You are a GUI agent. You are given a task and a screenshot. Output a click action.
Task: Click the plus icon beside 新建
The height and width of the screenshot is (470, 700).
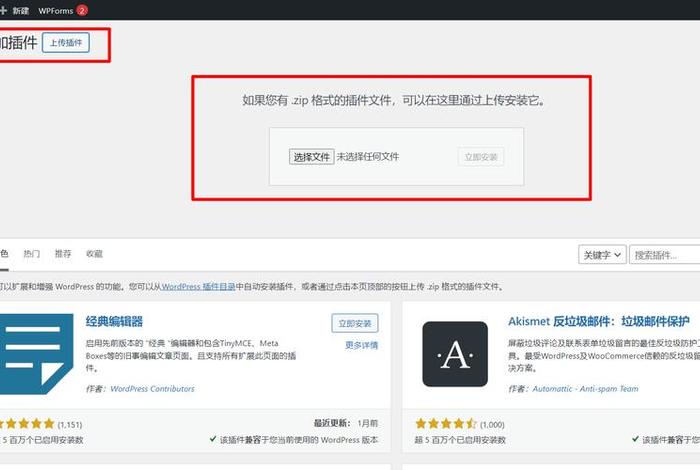click(4, 10)
